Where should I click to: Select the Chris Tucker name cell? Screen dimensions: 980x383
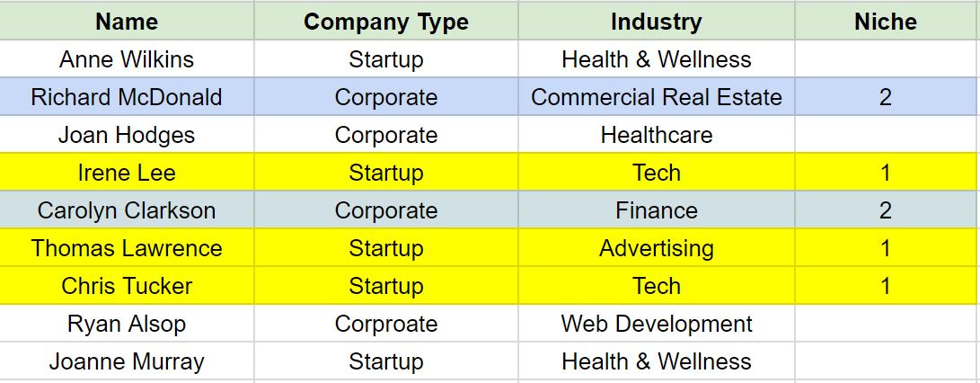point(127,286)
